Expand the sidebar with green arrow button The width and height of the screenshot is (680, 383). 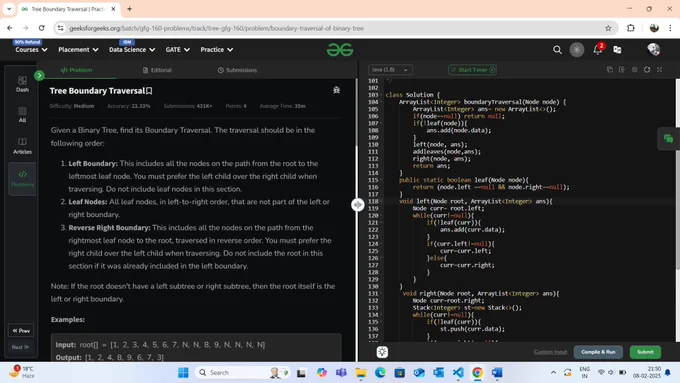[39, 75]
